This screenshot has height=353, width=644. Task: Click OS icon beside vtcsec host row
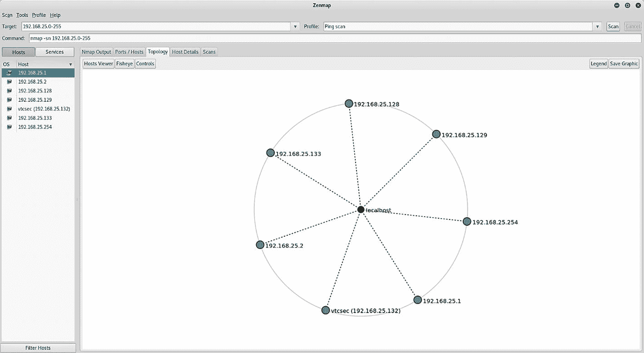pos(9,109)
